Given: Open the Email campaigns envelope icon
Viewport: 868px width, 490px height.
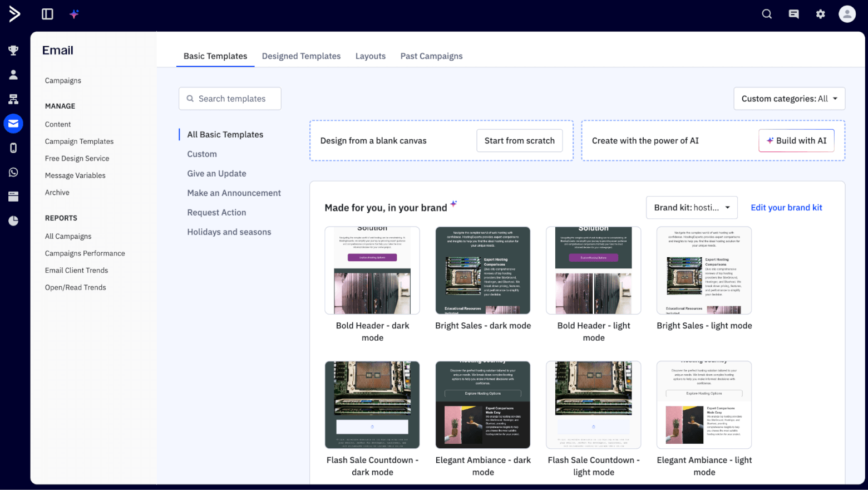Looking at the screenshot, I should tap(13, 123).
